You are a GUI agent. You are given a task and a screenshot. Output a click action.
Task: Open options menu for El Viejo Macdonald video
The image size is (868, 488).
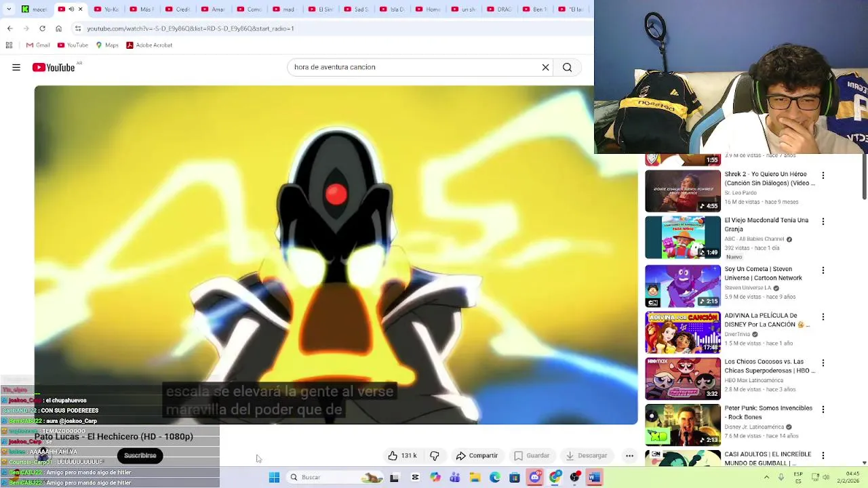(x=823, y=222)
